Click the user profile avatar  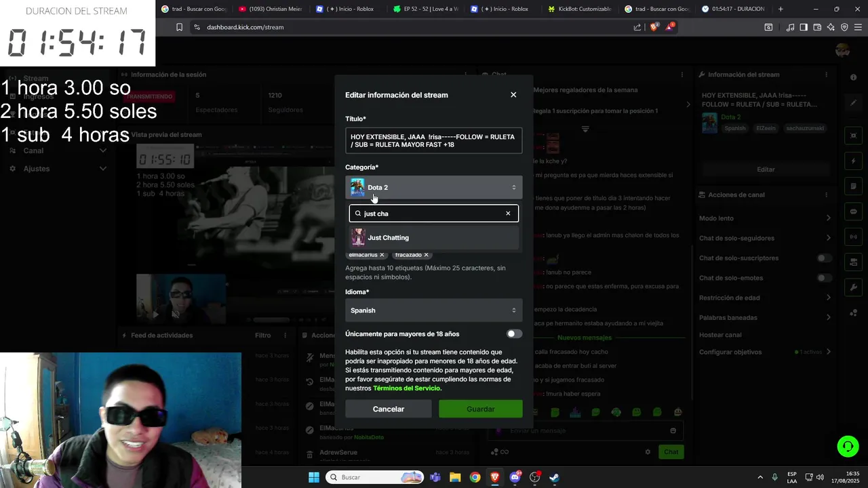point(843,51)
